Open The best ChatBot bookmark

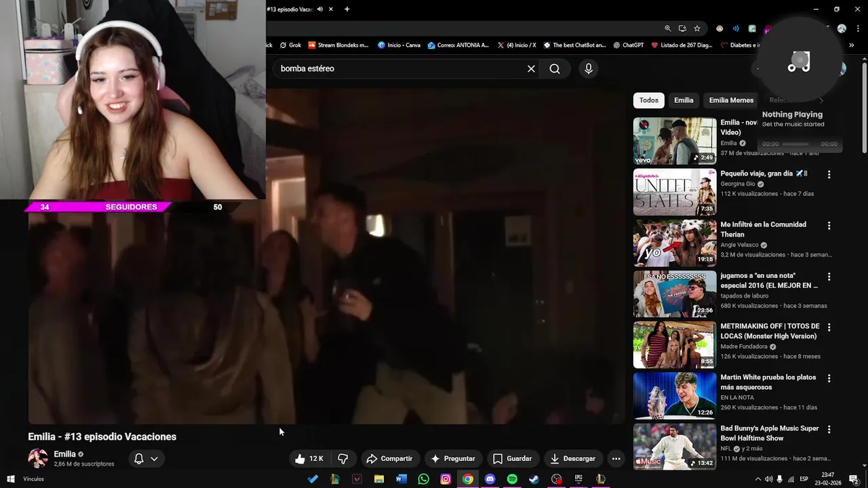click(x=574, y=45)
